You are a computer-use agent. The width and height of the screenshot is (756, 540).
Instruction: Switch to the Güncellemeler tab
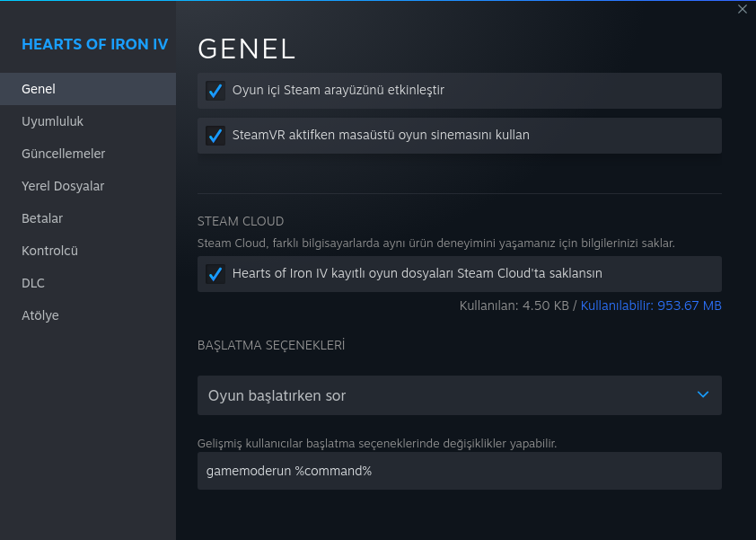[63, 154]
